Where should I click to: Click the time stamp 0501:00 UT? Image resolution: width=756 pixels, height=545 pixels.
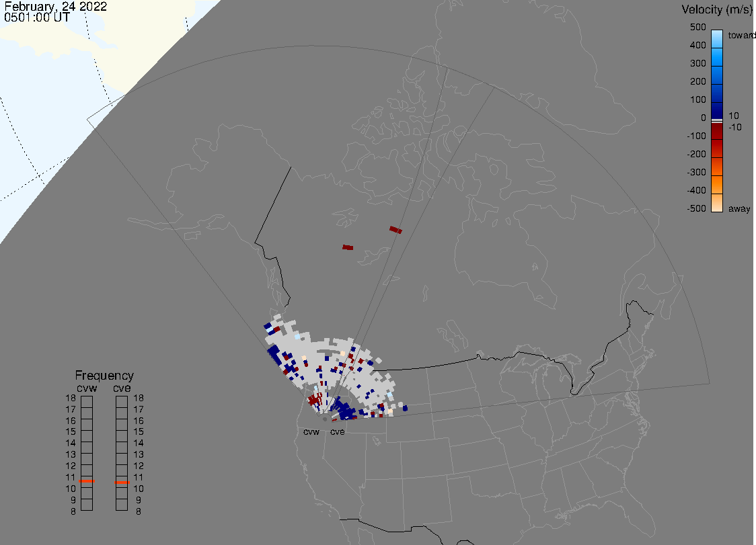pos(37,17)
